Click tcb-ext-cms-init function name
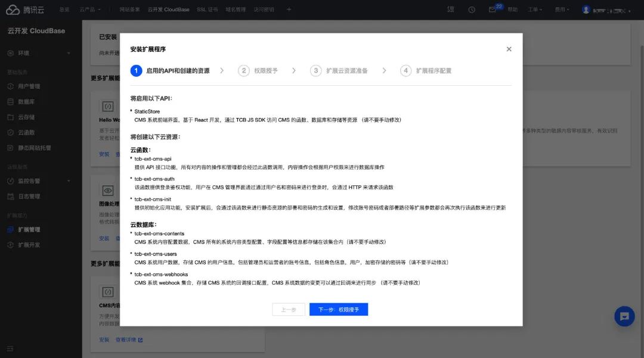The height and width of the screenshot is (358, 644). click(x=153, y=200)
